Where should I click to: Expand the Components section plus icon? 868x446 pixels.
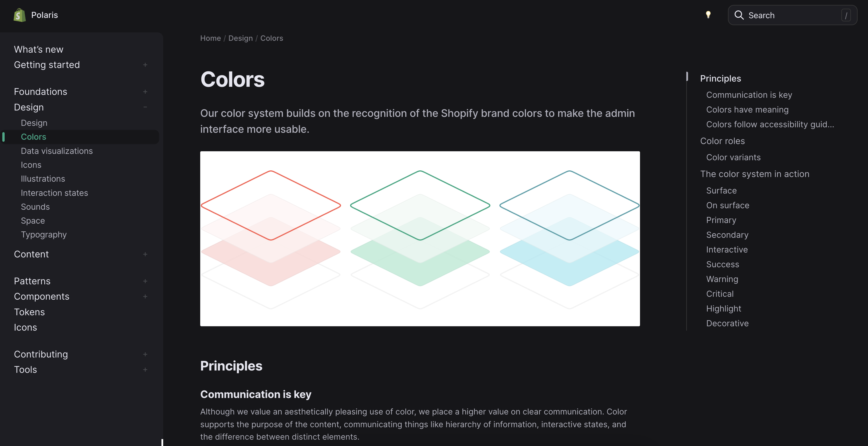click(145, 296)
